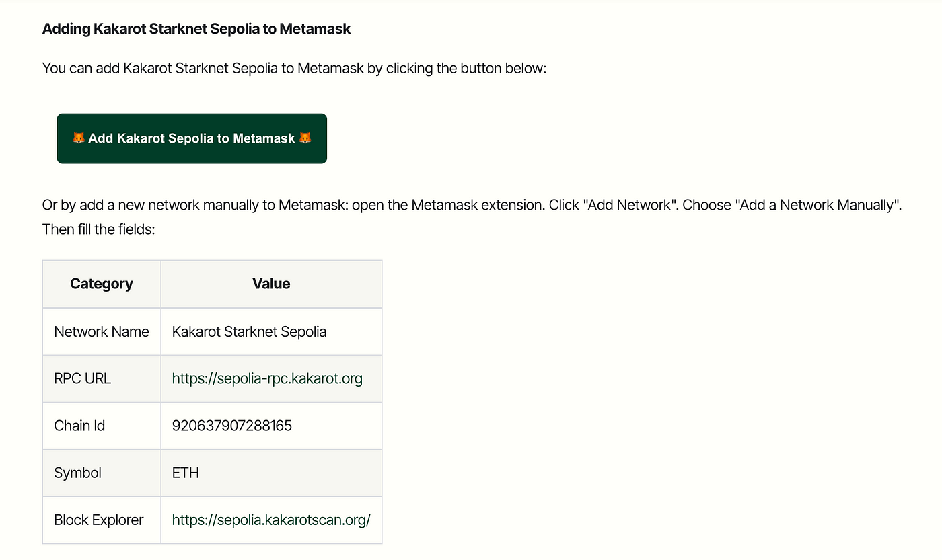Click the Symbol row label

point(77,473)
